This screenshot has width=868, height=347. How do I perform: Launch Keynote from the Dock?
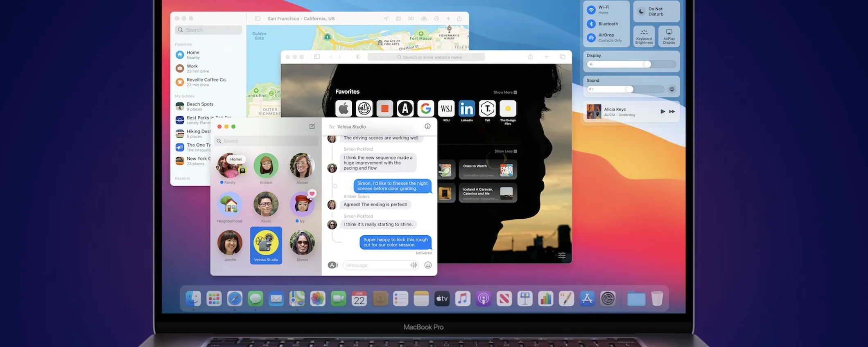point(525,299)
